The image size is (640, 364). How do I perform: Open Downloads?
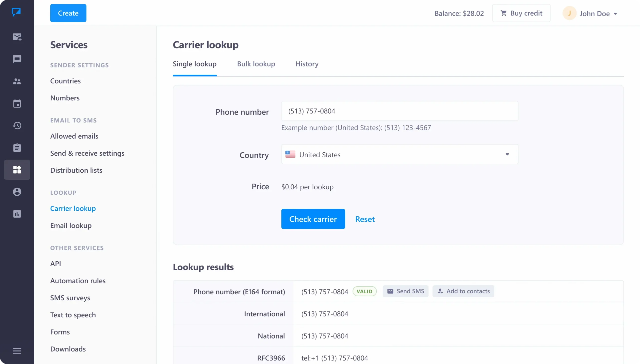click(x=68, y=349)
